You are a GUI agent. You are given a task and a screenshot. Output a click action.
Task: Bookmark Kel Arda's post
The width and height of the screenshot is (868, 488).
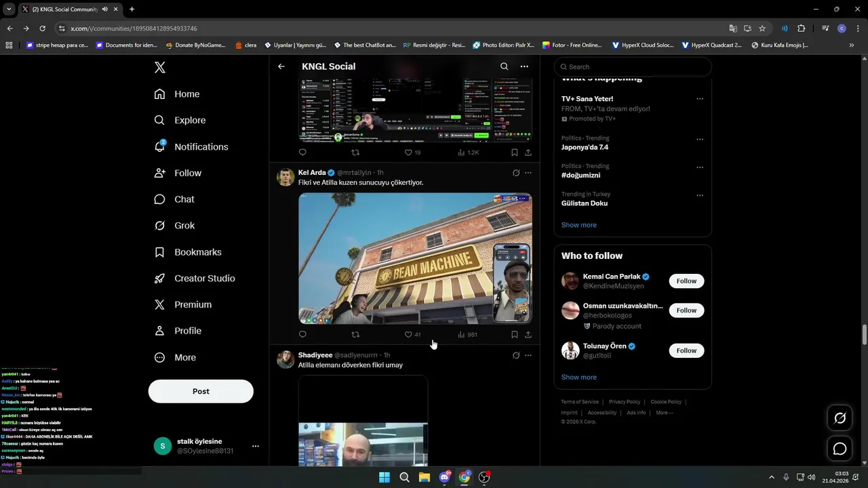515,334
